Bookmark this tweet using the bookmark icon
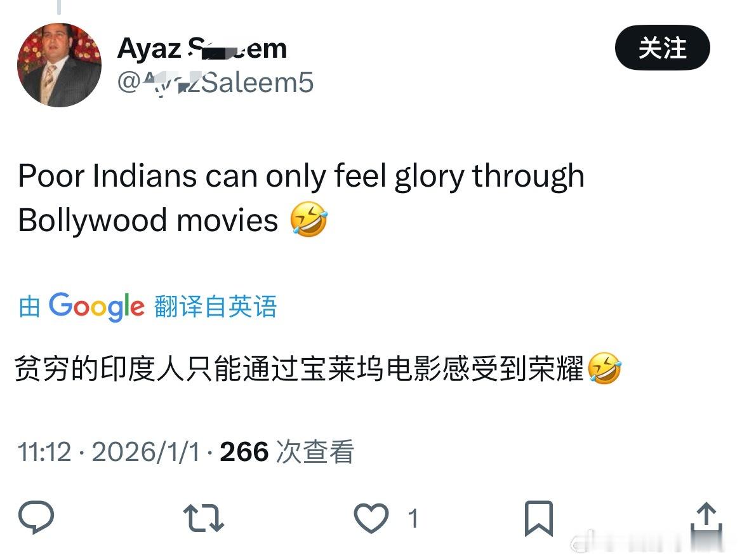This screenshot has height=560, width=742. [x=538, y=518]
